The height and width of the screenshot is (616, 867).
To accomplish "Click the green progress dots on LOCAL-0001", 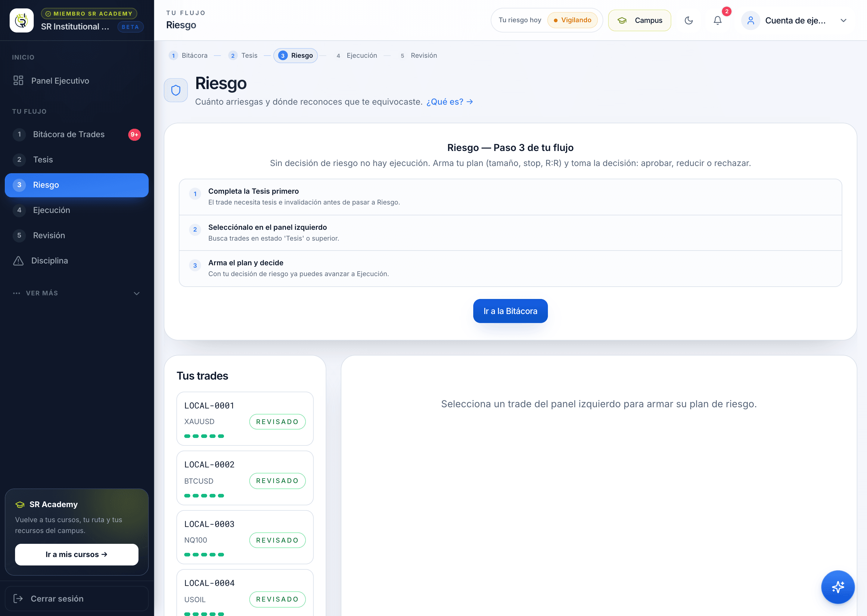I will pos(204,436).
